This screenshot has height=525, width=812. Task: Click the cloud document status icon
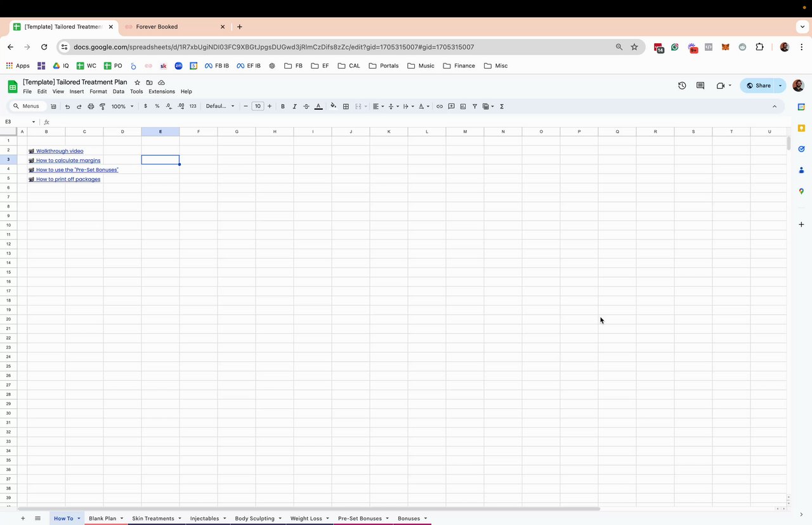[161, 83]
